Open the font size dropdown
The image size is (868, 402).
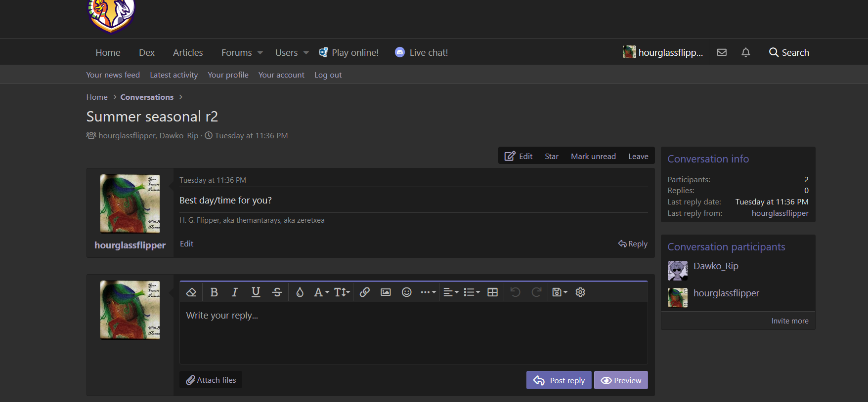tap(342, 292)
